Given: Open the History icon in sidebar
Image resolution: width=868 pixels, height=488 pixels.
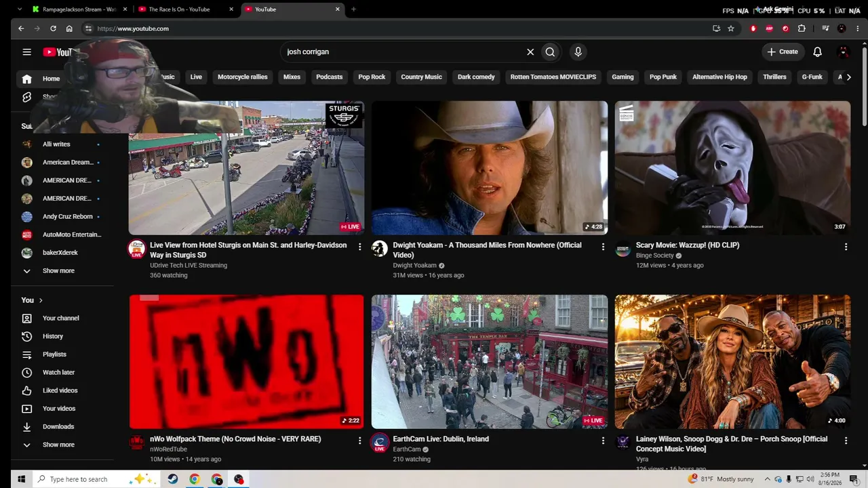Looking at the screenshot, I should pos(26,336).
